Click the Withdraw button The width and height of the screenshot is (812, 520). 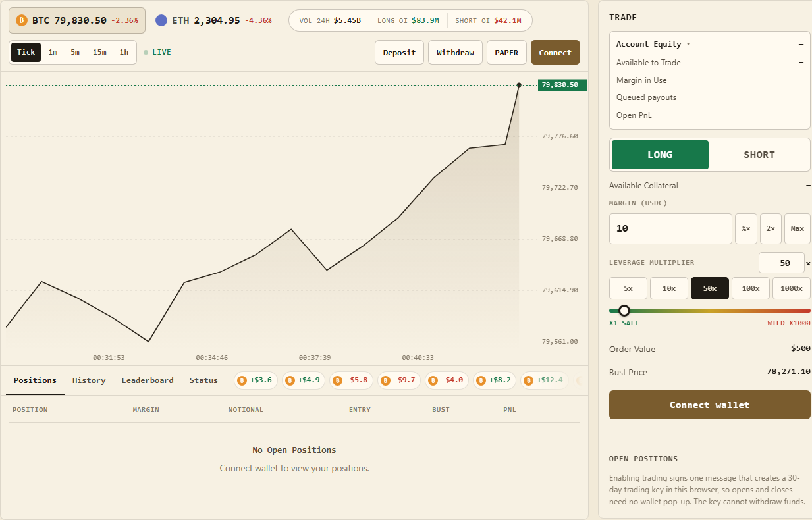(x=455, y=53)
